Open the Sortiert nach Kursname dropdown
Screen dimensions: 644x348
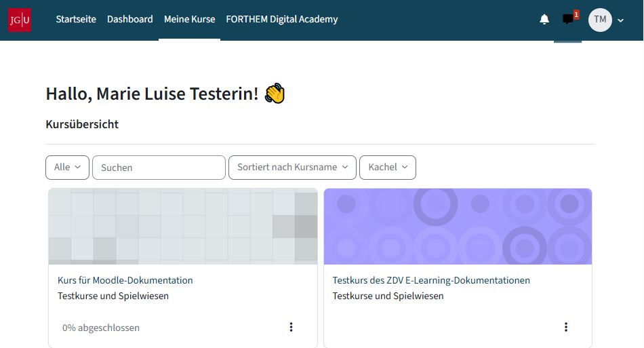tap(292, 168)
